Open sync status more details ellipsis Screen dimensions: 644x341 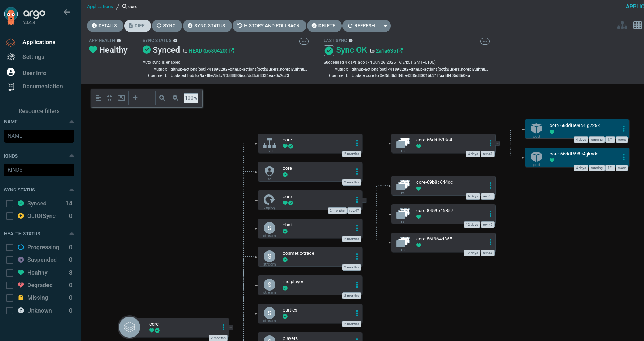(x=304, y=41)
